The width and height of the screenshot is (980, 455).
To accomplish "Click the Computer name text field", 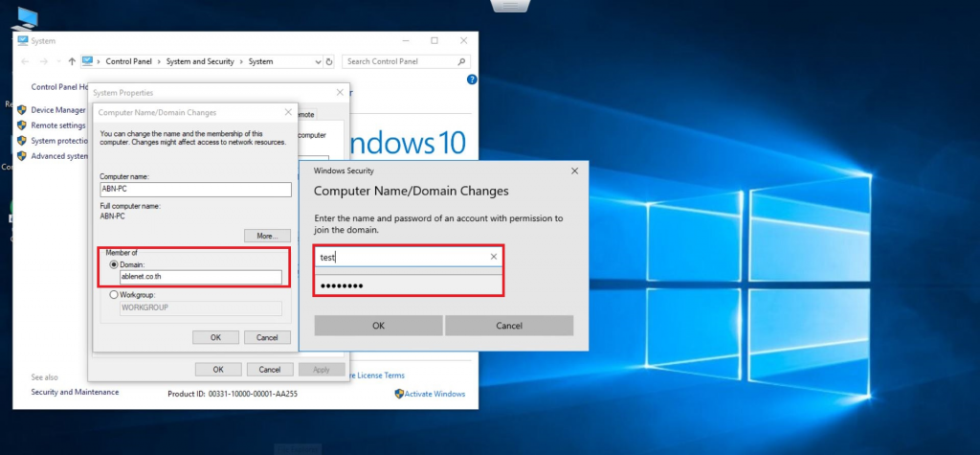I will click(195, 190).
